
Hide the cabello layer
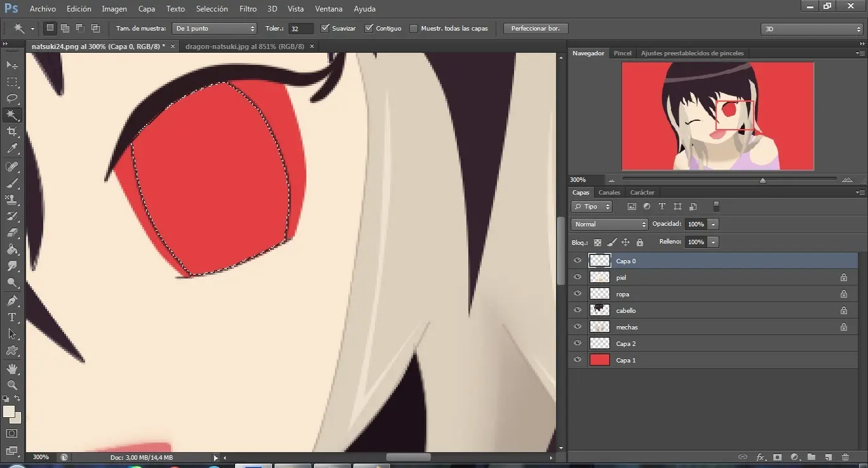(578, 310)
